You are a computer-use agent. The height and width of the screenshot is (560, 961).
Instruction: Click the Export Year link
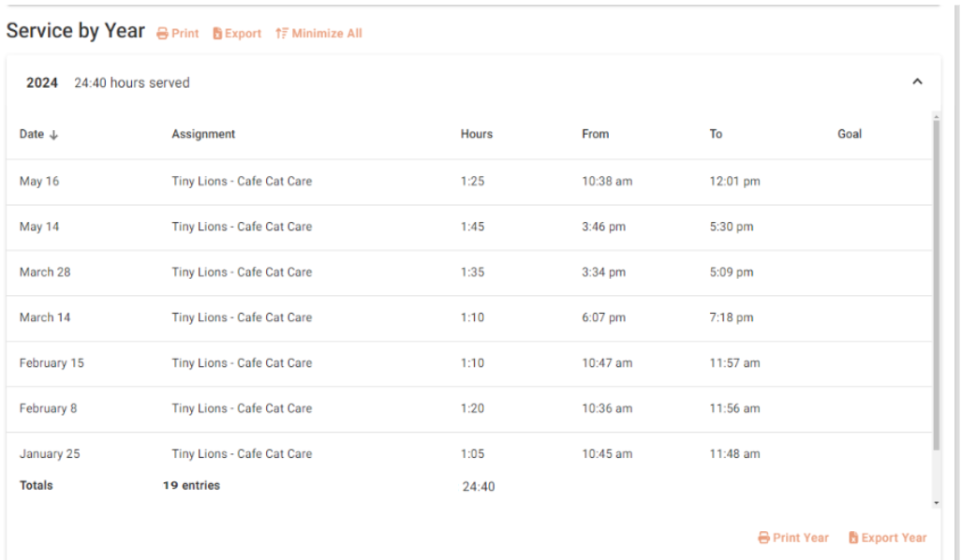894,538
